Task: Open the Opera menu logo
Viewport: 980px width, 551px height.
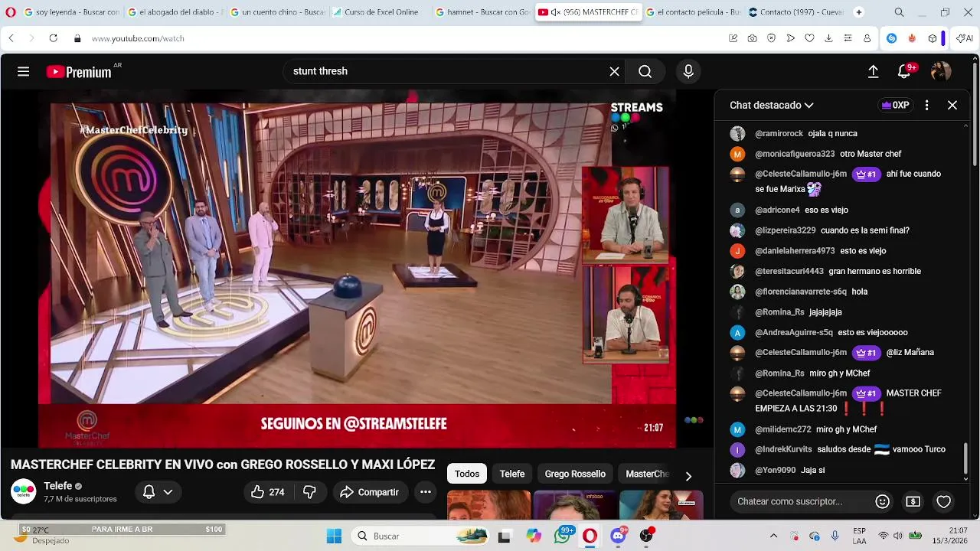Action: 10,12
